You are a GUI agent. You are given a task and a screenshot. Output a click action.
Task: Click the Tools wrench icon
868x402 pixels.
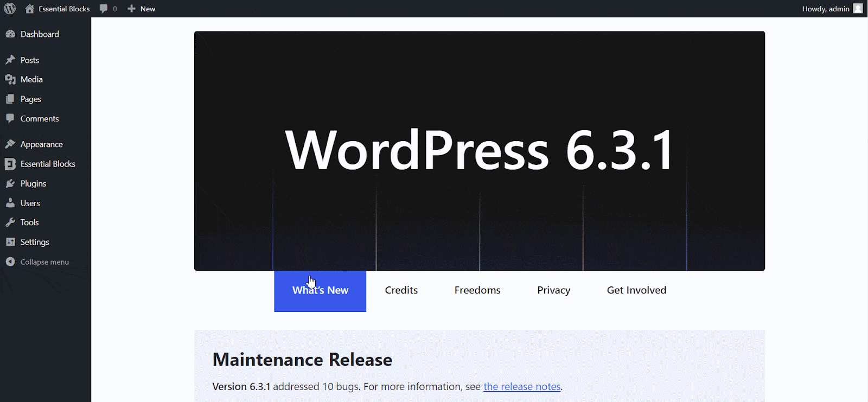10,222
